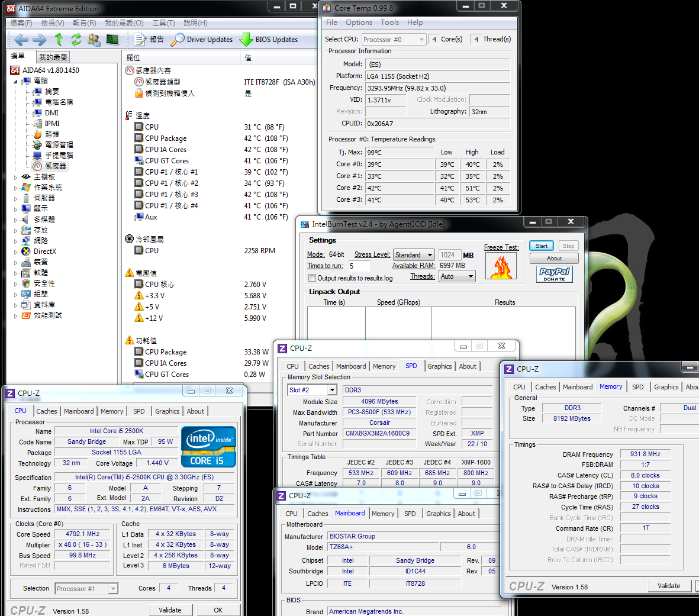
Task: Select the 效能測試 benchmark tree item
Action: click(x=42, y=315)
